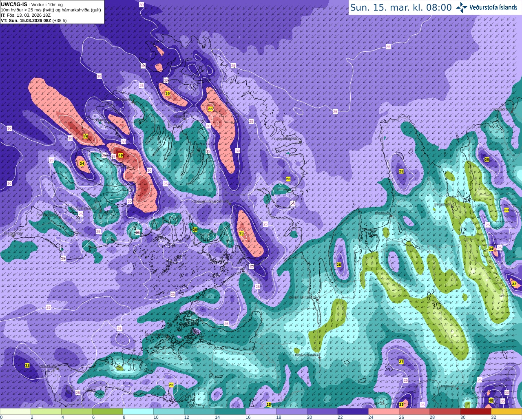The image size is (522, 420).
Task: Click the yellow 38 peak gust marker
Action: (x=86, y=136)
